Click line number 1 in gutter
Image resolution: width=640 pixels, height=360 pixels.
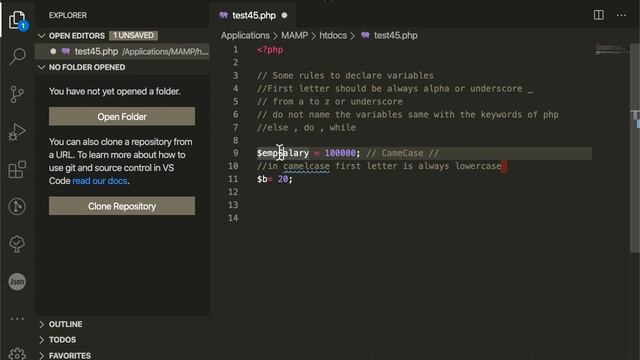(x=236, y=50)
